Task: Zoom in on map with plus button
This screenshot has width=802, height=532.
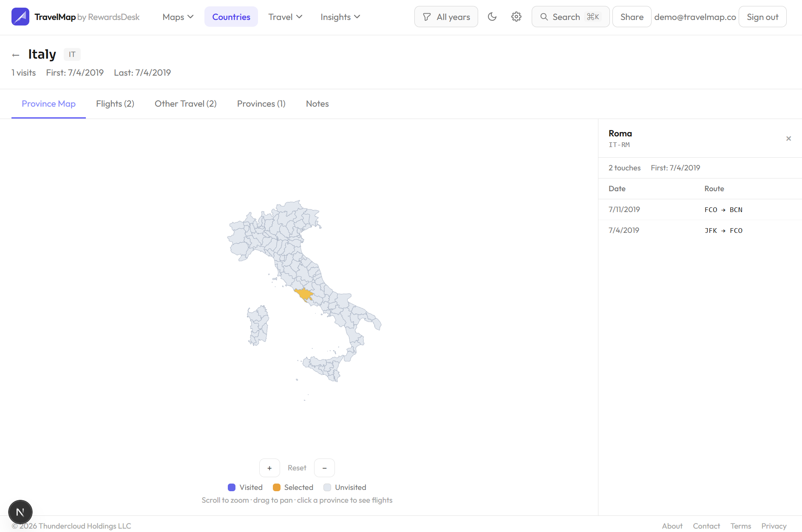Action: 269,468
